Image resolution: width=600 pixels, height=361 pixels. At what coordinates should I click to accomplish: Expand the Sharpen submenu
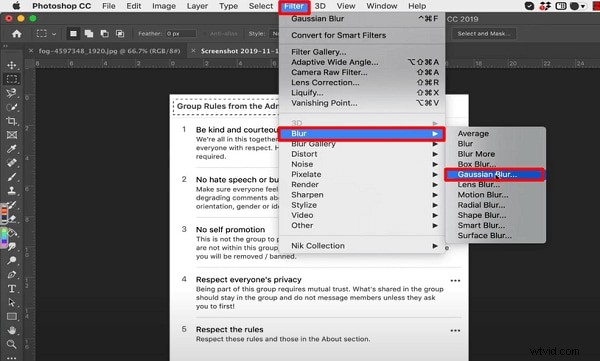[x=362, y=195]
